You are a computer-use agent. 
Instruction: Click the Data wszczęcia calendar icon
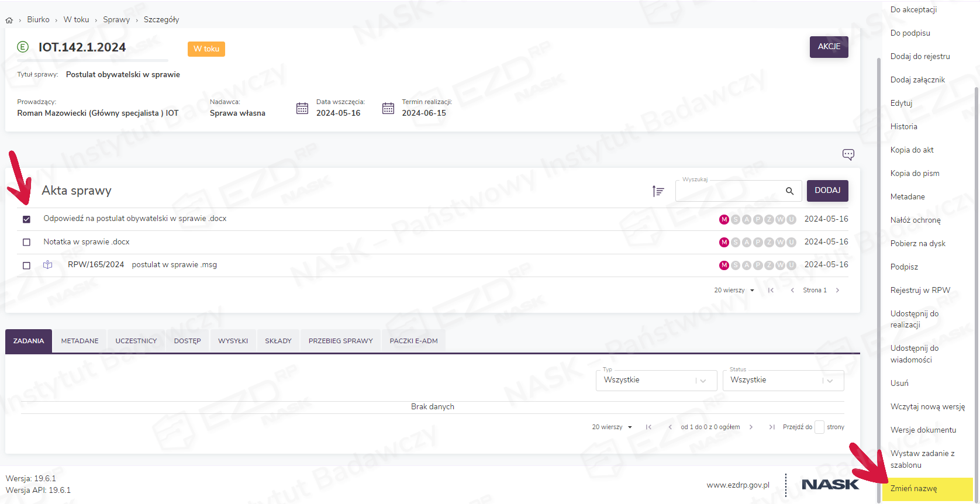(x=302, y=108)
